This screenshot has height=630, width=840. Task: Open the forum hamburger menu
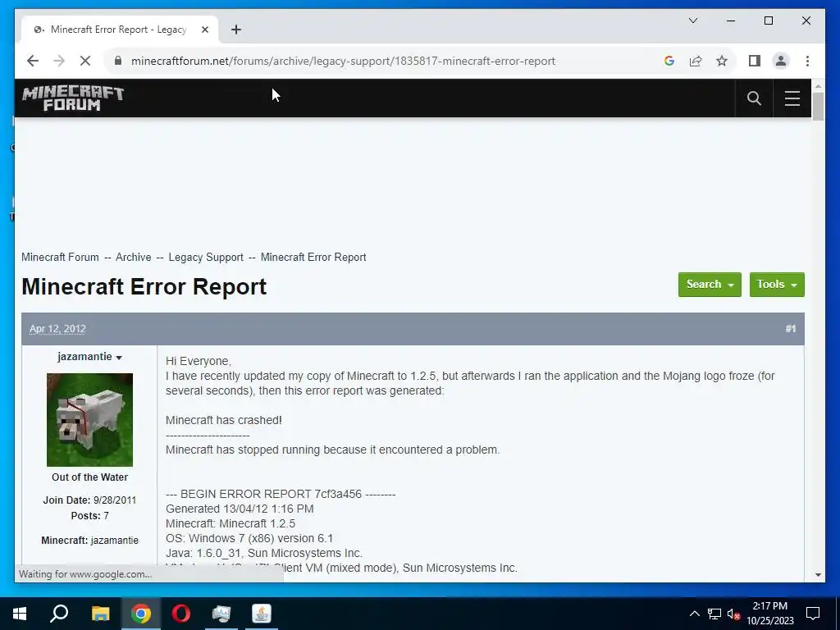click(x=792, y=98)
